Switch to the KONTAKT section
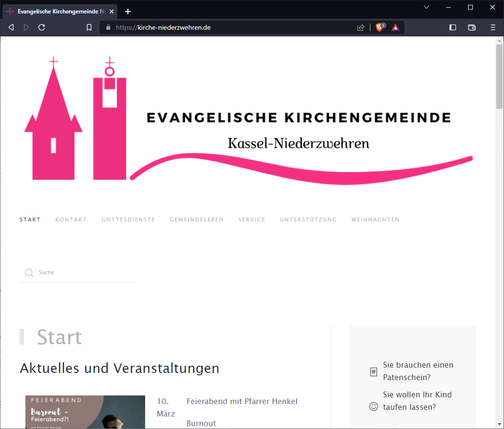 point(71,220)
